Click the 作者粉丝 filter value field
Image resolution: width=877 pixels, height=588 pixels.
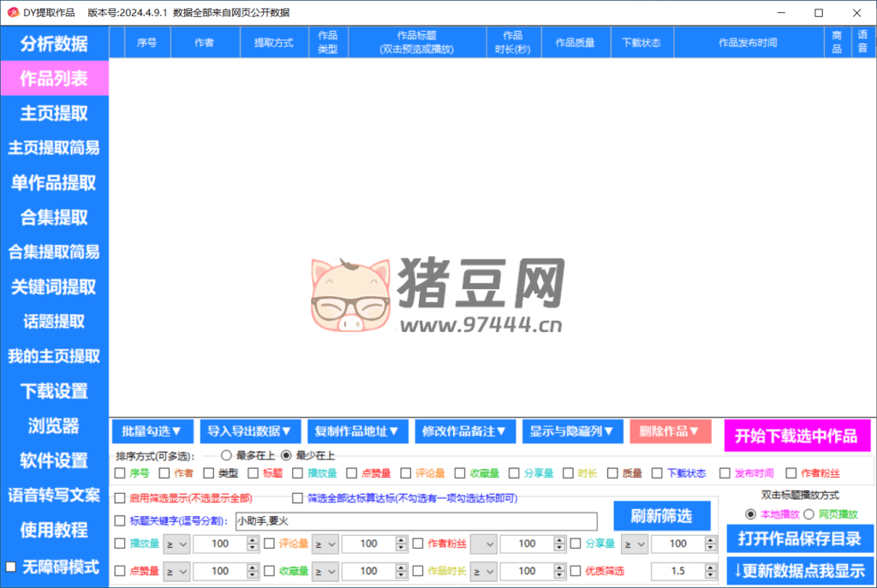pyautogui.click(x=528, y=543)
